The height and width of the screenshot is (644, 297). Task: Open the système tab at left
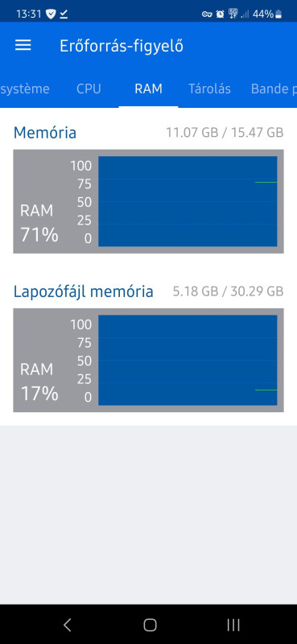(x=25, y=89)
